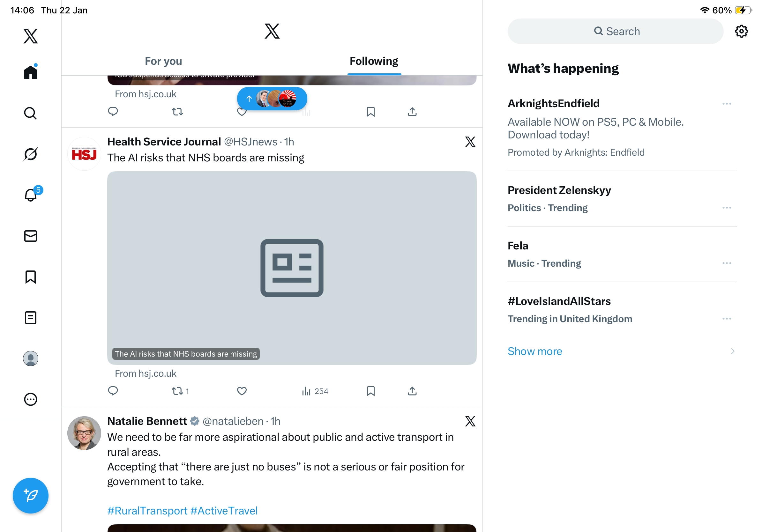The image size is (762, 532).
Task: Open direct messages envelope icon
Action: (x=31, y=236)
